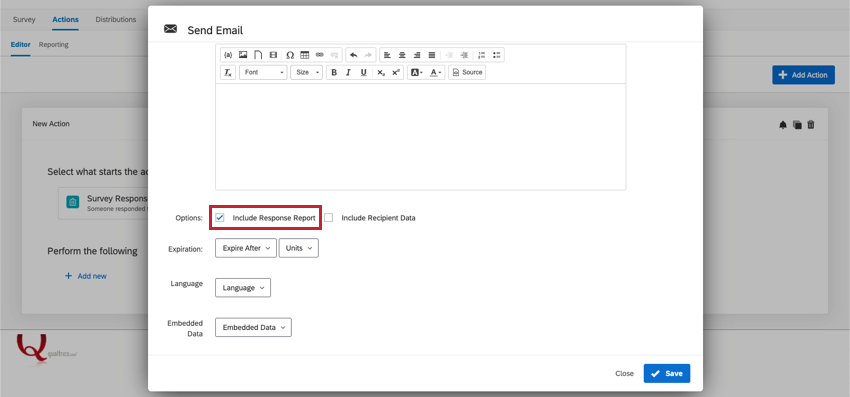Open the Expire After dropdown
This screenshot has height=397, width=850.
tap(246, 248)
